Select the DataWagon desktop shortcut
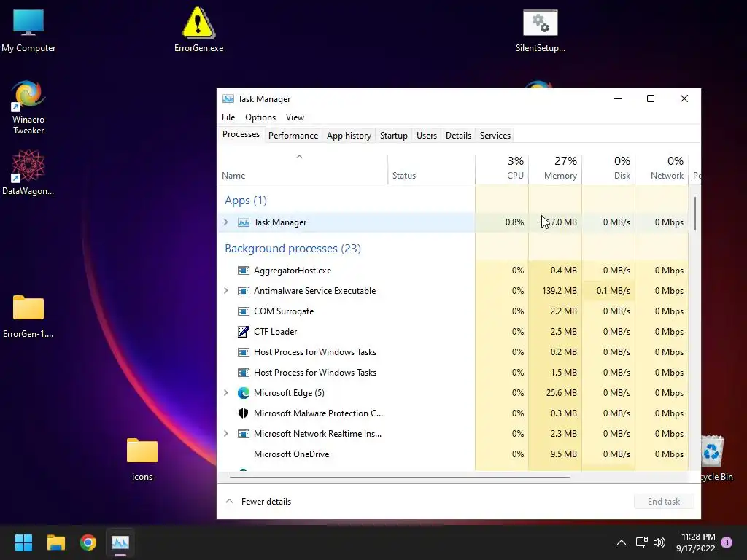Viewport: 747px width, 560px height. 28,172
